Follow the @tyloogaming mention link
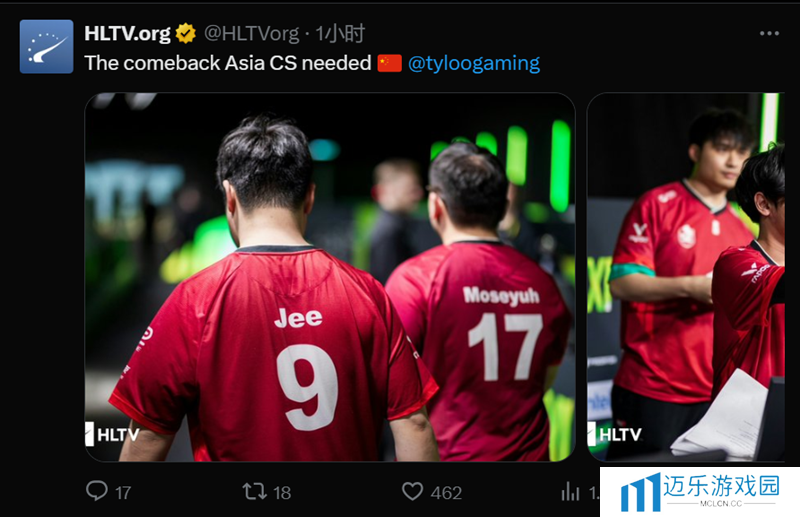The height and width of the screenshot is (517, 800). click(474, 63)
